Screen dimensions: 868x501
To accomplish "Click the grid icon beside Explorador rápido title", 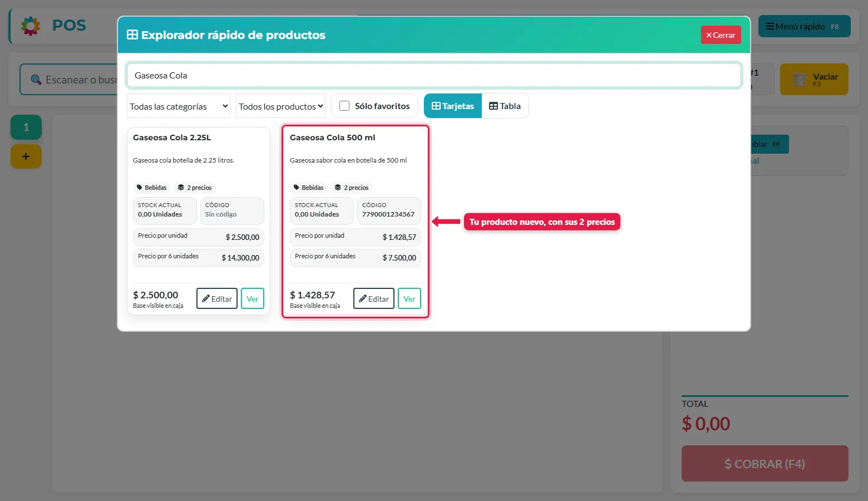I will click(132, 35).
